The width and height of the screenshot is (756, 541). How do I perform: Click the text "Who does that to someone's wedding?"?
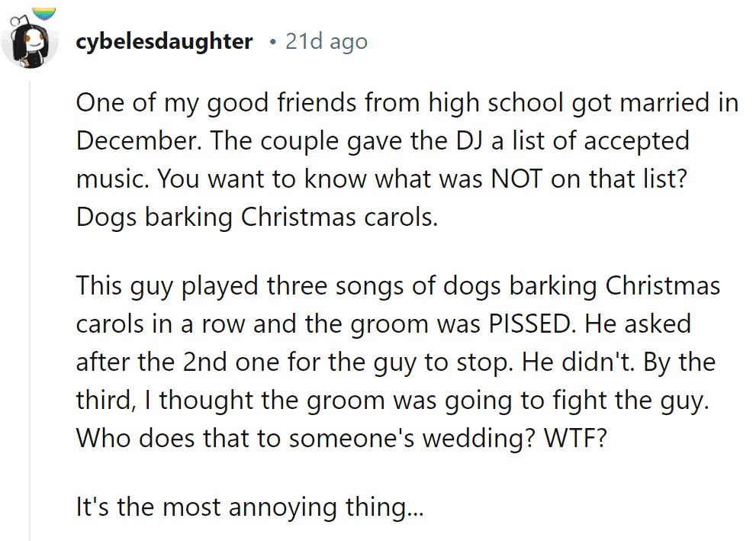tap(306, 438)
